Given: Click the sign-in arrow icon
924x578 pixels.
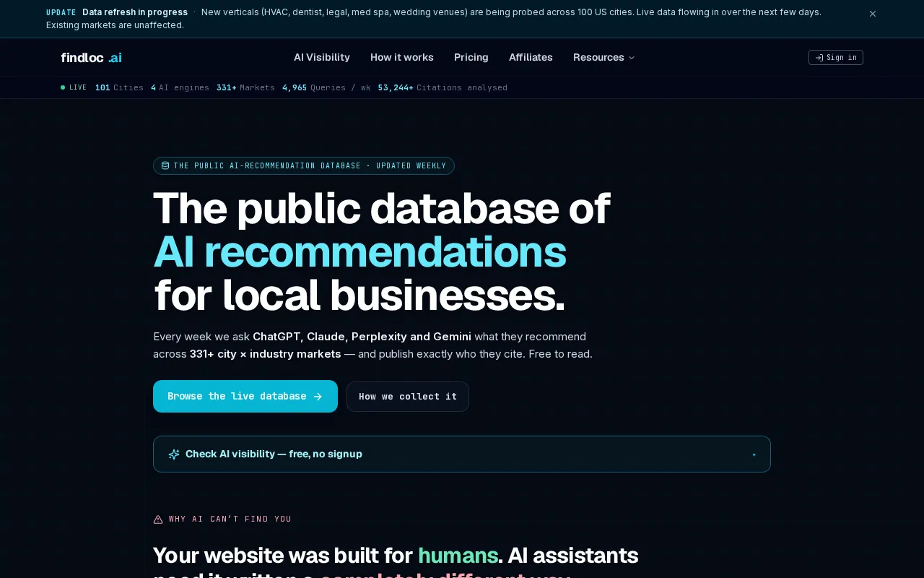Looking at the screenshot, I should coord(819,58).
